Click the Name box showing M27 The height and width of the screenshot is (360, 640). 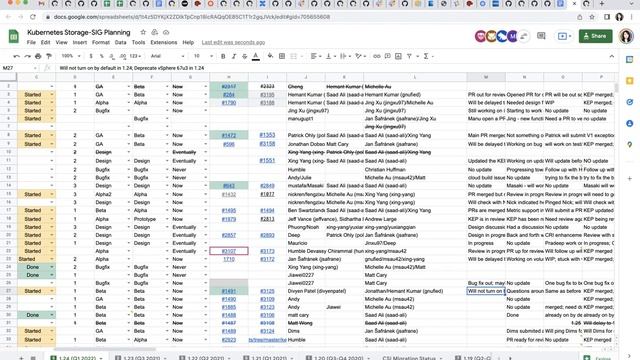click(x=18, y=68)
